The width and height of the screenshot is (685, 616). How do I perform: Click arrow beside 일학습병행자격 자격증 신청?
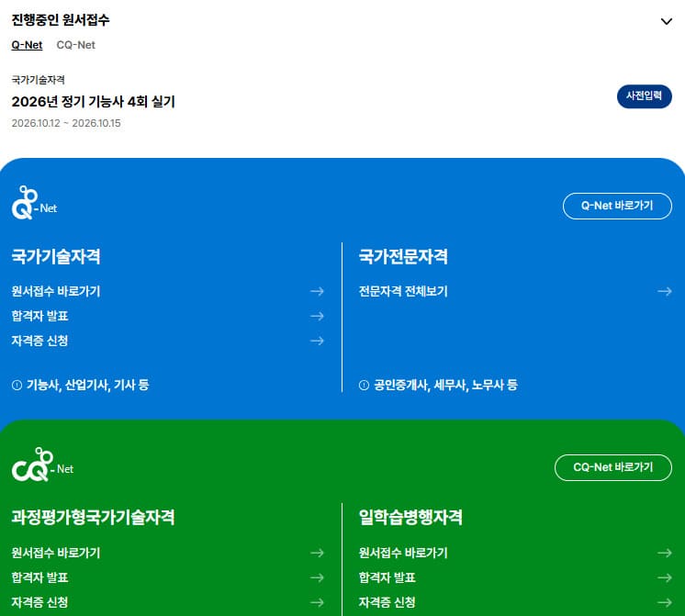tap(665, 602)
